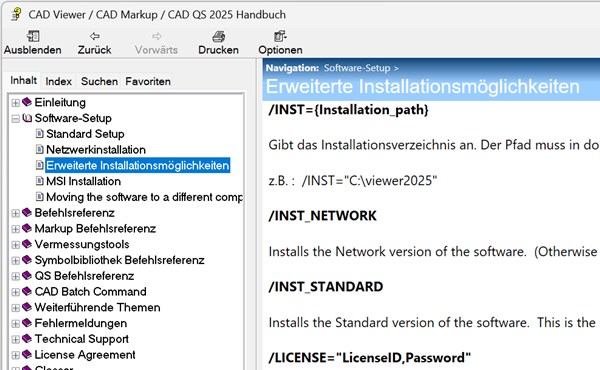Click the book icon next to Fehlermeldungen
The image size is (600, 370).
[26, 323]
